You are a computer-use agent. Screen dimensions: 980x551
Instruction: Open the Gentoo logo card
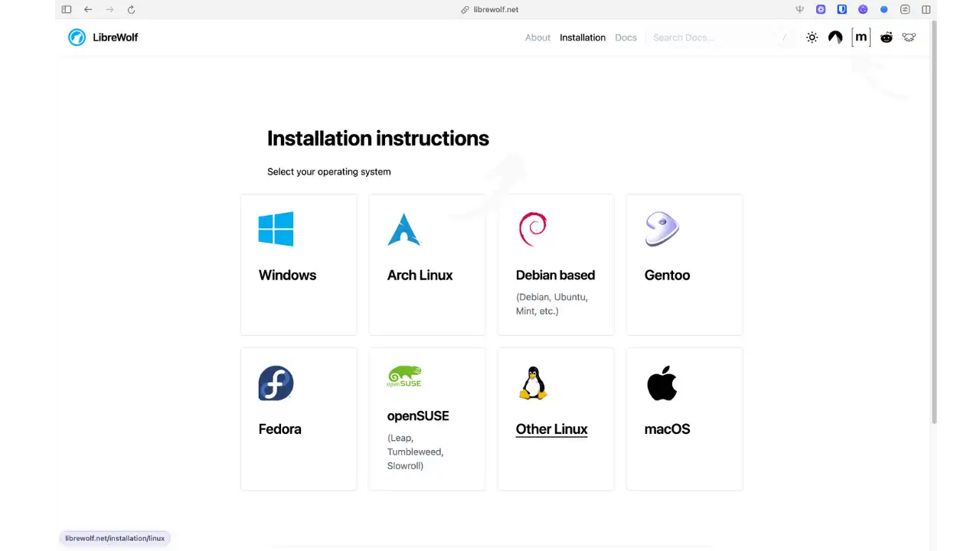point(662,230)
